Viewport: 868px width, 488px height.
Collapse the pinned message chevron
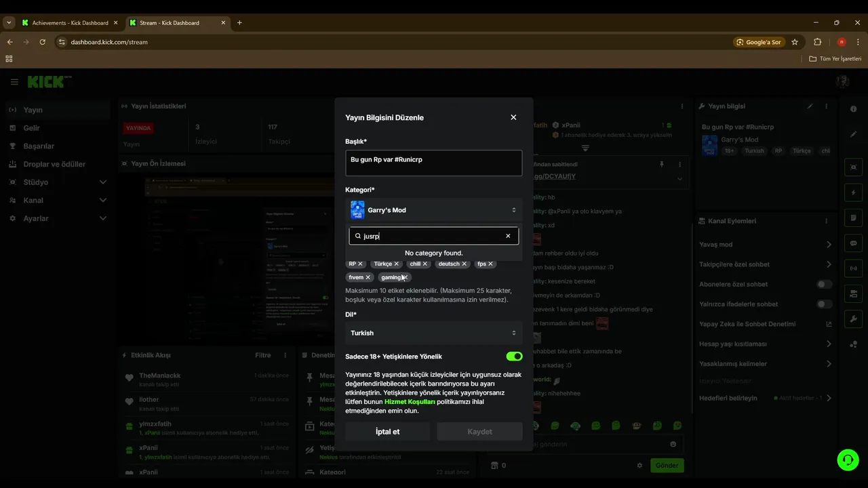(x=679, y=179)
